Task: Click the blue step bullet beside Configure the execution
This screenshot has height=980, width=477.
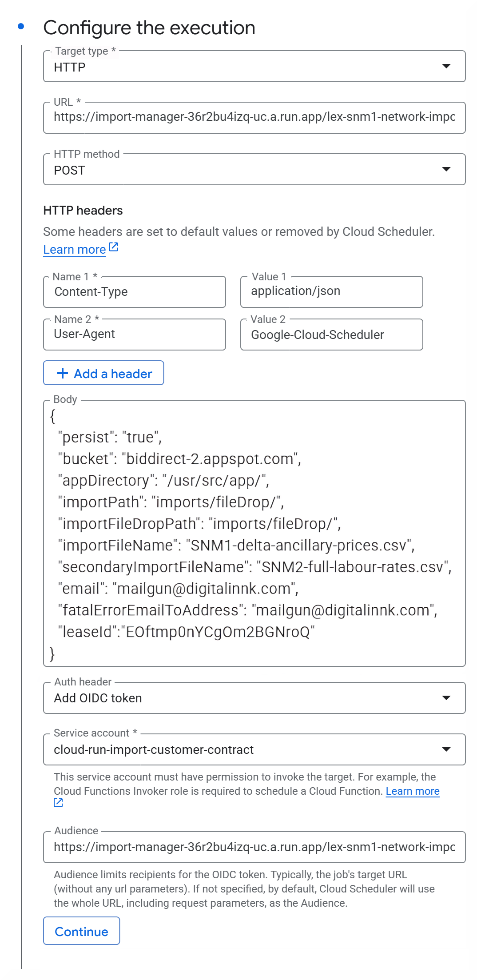Action: click(21, 27)
